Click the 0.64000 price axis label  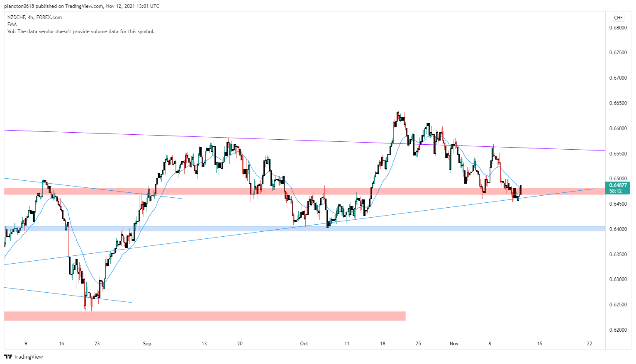(618, 229)
